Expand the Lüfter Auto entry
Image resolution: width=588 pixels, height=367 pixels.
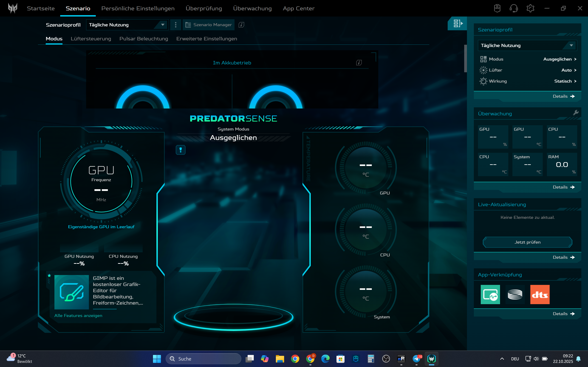coord(568,70)
